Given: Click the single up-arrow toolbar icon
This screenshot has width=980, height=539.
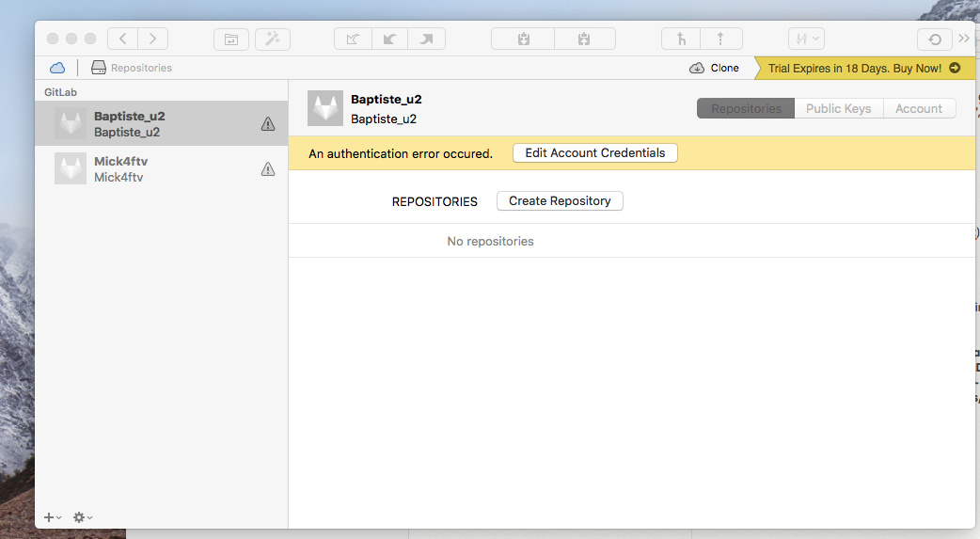Looking at the screenshot, I should point(720,40).
